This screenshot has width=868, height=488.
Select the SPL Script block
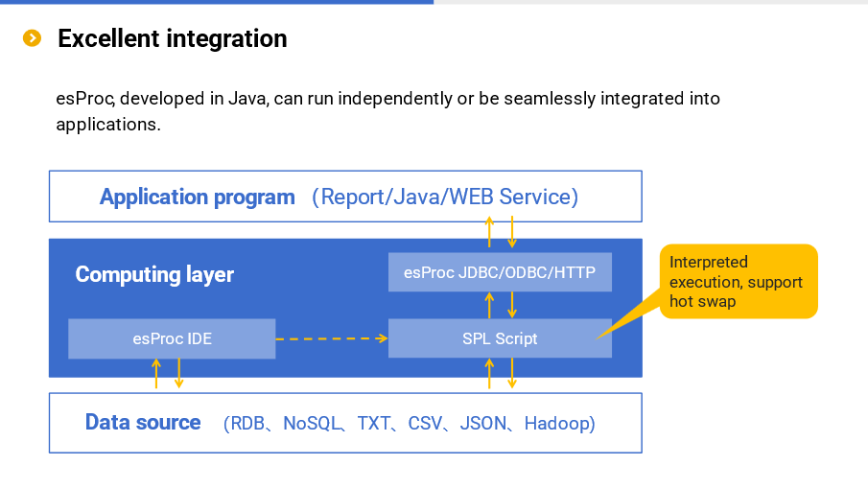[x=500, y=338]
